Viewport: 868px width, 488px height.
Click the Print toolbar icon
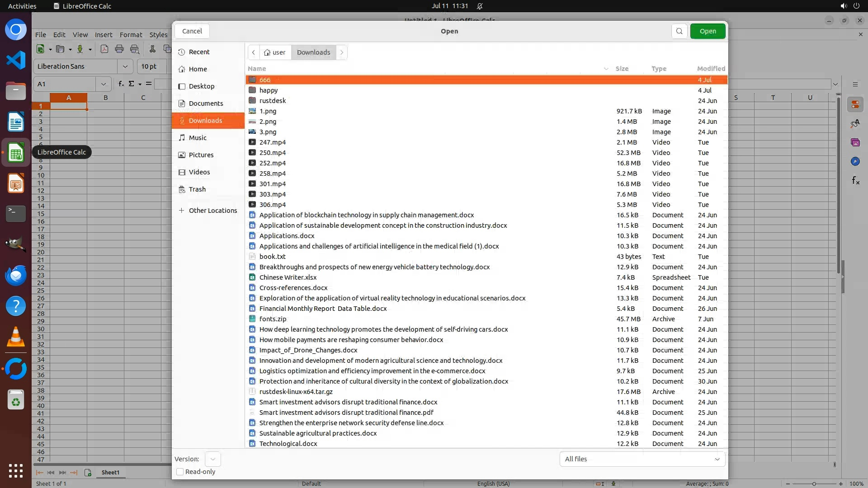point(119,49)
